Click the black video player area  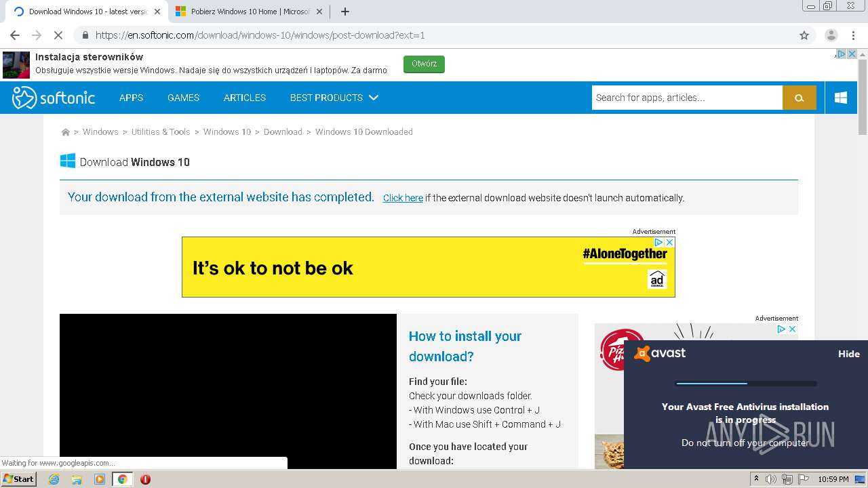[228, 391]
